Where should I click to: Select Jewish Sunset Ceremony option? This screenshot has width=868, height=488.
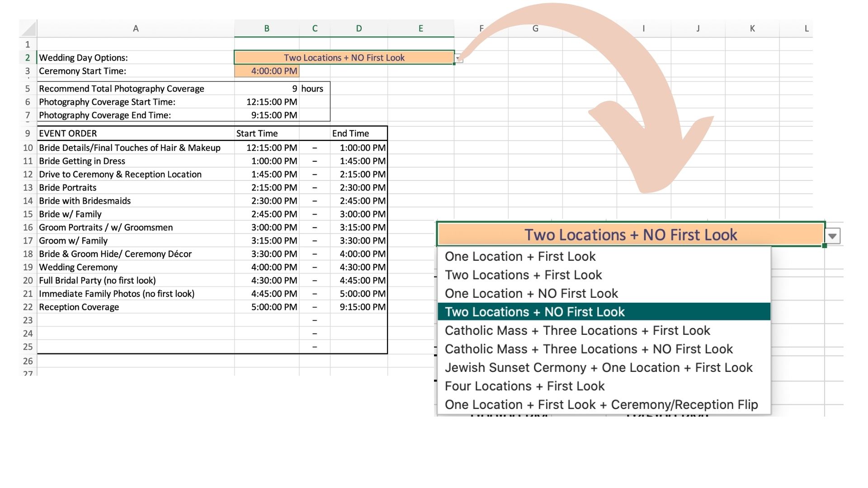(x=598, y=367)
